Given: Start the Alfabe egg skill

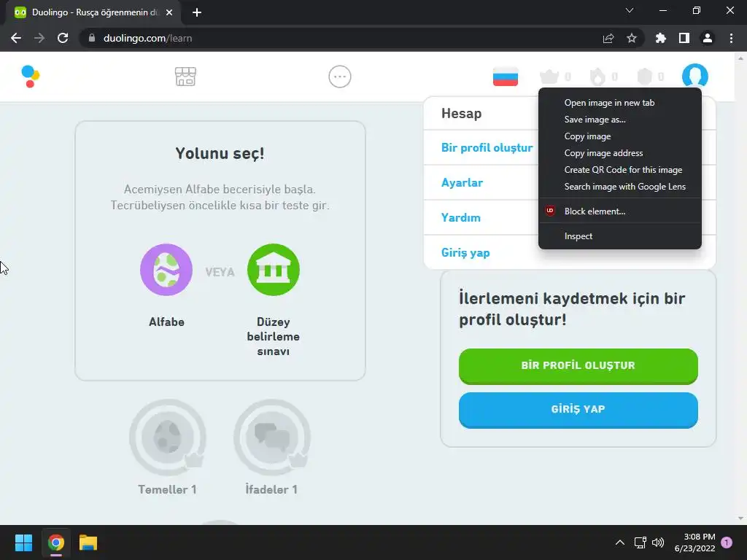Looking at the screenshot, I should [x=166, y=270].
